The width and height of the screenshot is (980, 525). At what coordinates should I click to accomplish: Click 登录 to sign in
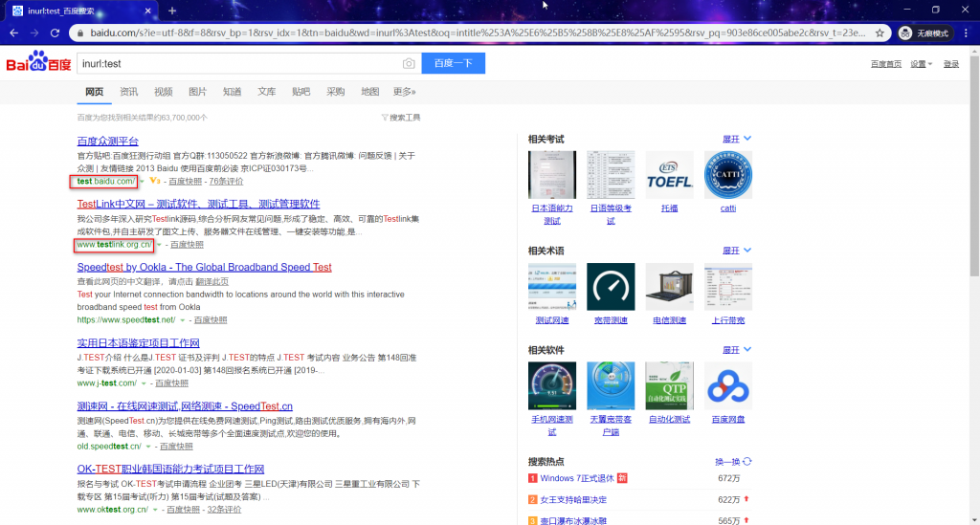[x=951, y=64]
